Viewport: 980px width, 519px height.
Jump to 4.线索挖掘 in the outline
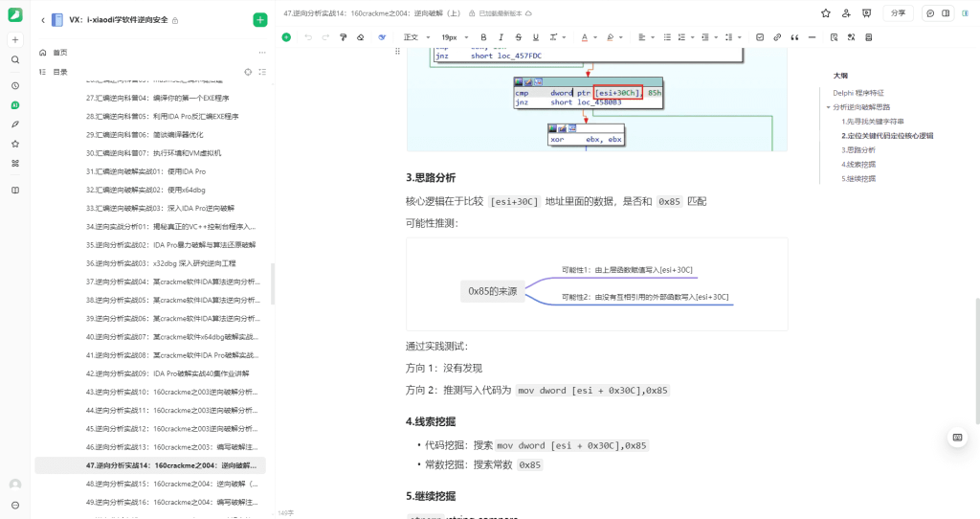click(x=857, y=165)
